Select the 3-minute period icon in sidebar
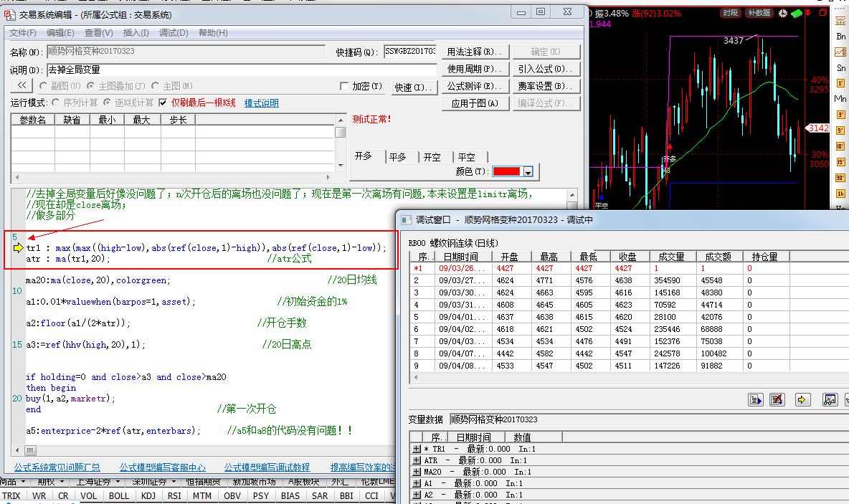This screenshot has height=504, width=849. point(840,115)
